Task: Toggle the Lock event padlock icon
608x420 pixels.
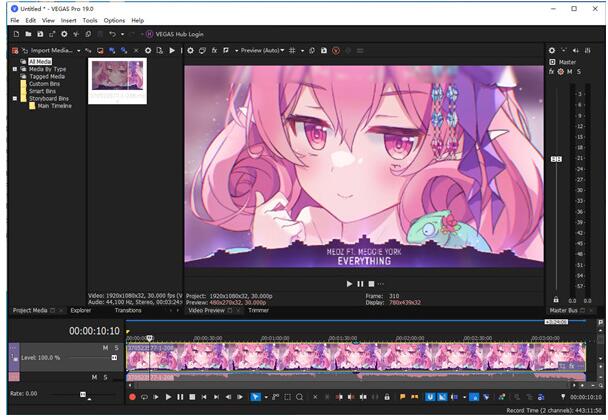Action: [x=387, y=397]
